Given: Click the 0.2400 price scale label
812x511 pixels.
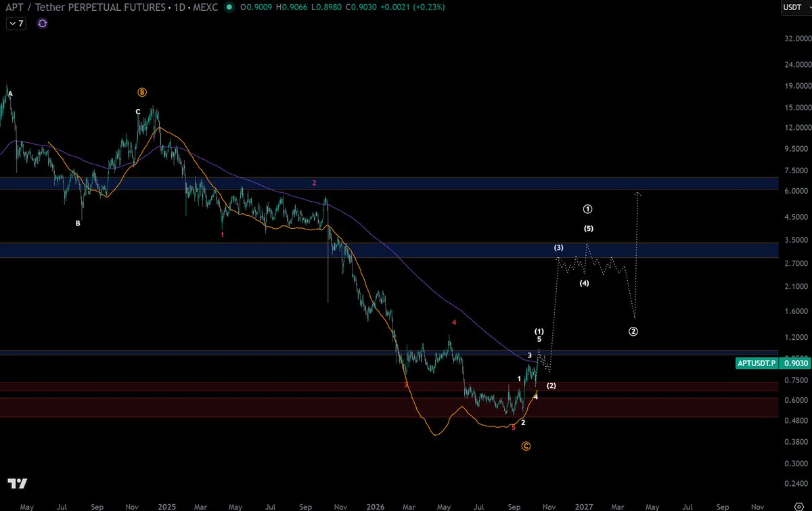Looking at the screenshot, I should (x=796, y=484).
